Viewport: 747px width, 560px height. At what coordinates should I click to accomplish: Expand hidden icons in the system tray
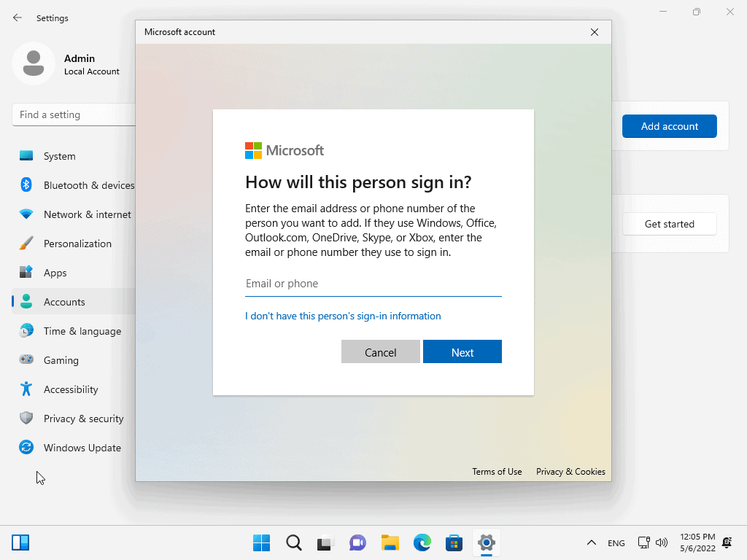[592, 542]
